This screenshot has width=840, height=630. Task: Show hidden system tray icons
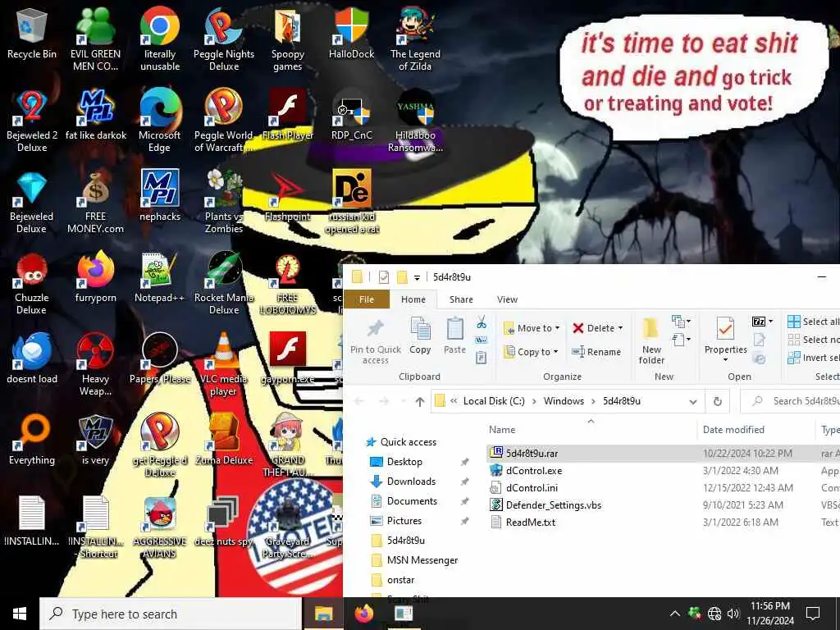click(x=675, y=614)
